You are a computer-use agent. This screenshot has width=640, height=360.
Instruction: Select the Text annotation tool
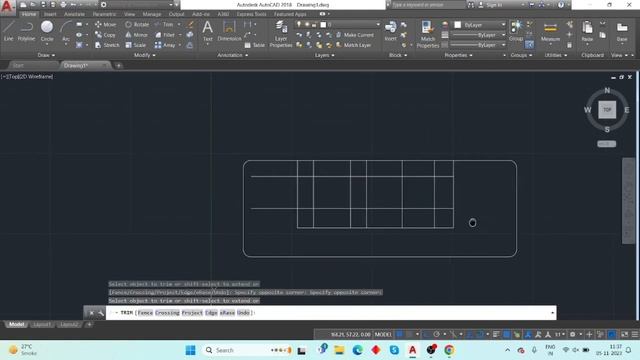pos(207,31)
